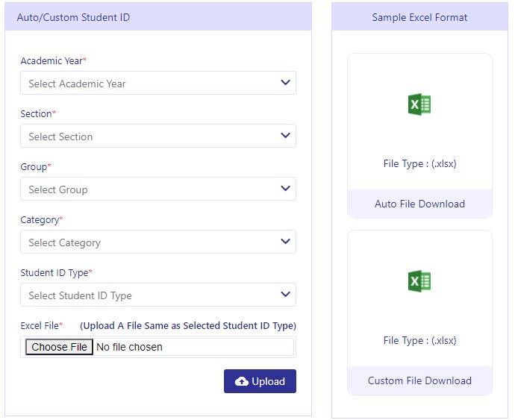Viewport: 518px width, 420px height.
Task: Open the Student ID Type dropdown
Action: coord(158,295)
